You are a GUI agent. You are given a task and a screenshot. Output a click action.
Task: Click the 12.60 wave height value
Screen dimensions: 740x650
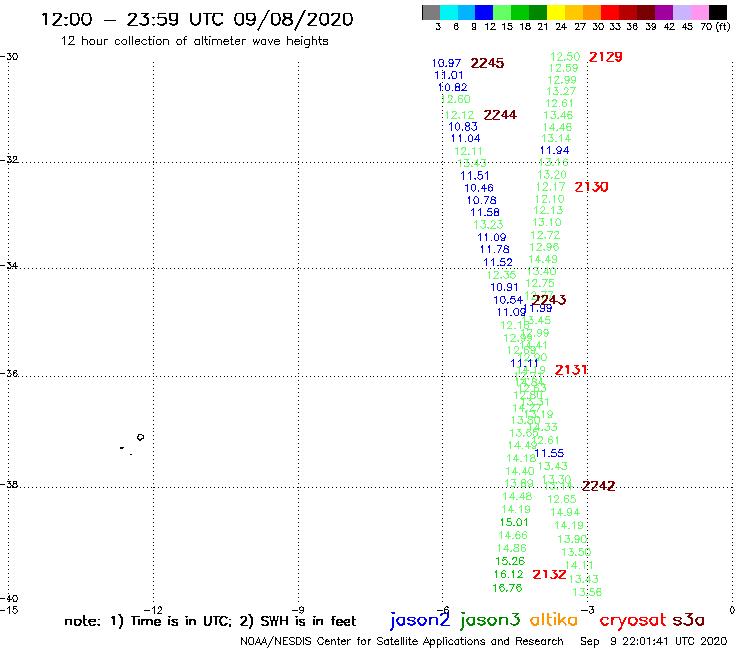pos(456,99)
